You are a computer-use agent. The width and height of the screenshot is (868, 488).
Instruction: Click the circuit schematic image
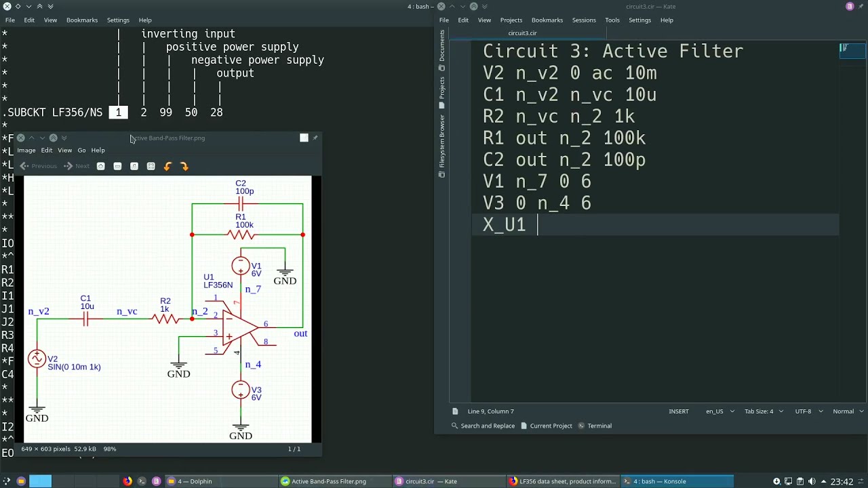click(x=167, y=309)
